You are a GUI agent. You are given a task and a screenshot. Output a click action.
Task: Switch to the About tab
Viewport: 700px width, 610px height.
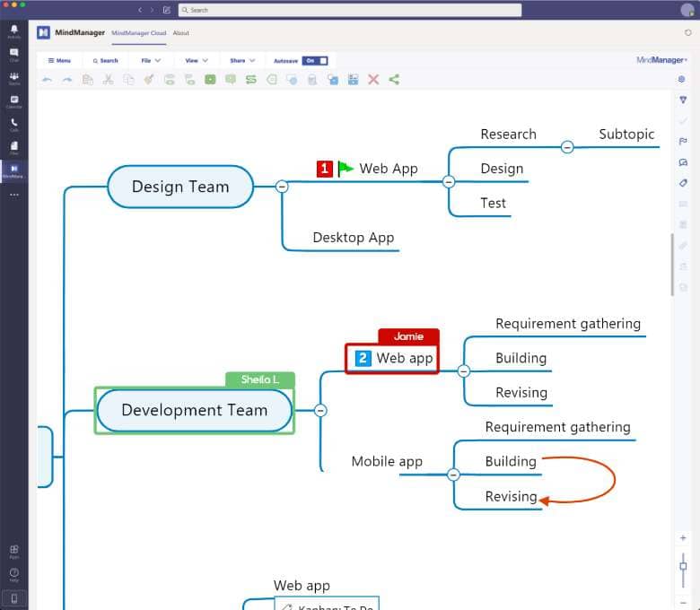[180, 33]
